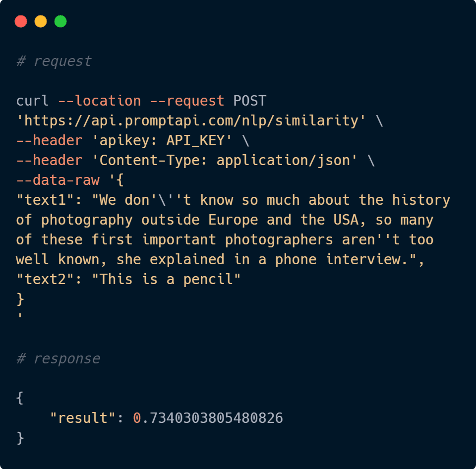This screenshot has height=469, width=476.
Task: Click the '# request' comment line
Action: tap(54, 61)
